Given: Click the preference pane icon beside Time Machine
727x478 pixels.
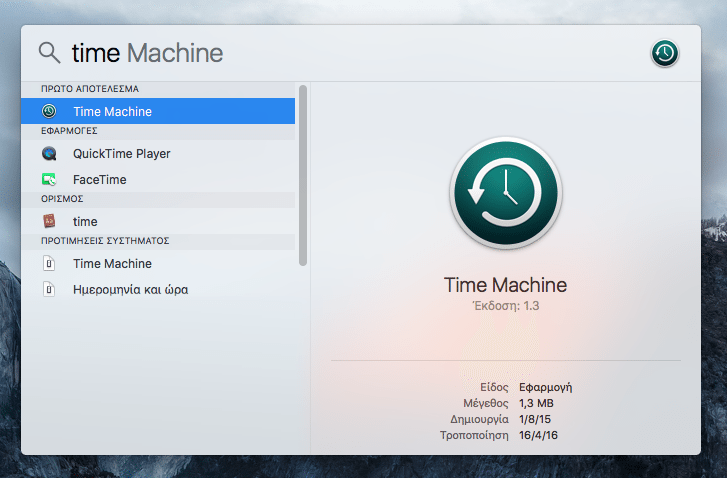Looking at the screenshot, I should pyautogui.click(x=49, y=263).
